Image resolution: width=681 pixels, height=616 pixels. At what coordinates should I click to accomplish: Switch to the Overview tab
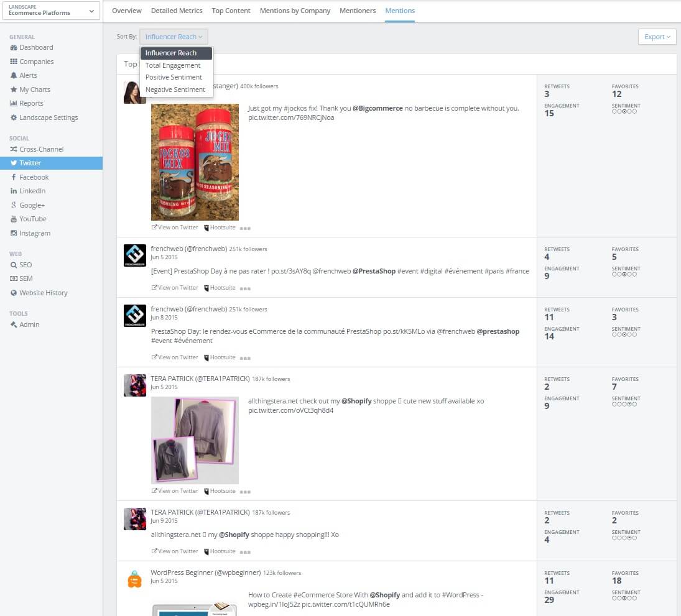click(x=127, y=11)
